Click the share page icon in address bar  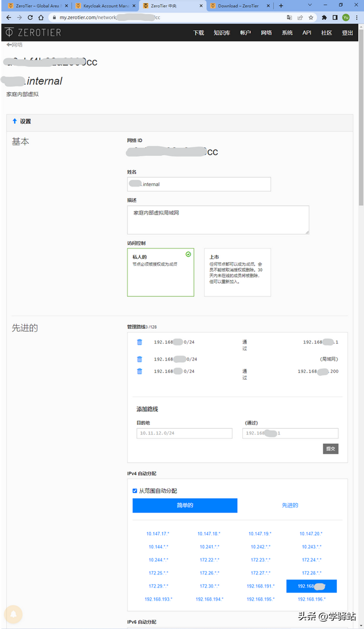point(300,18)
